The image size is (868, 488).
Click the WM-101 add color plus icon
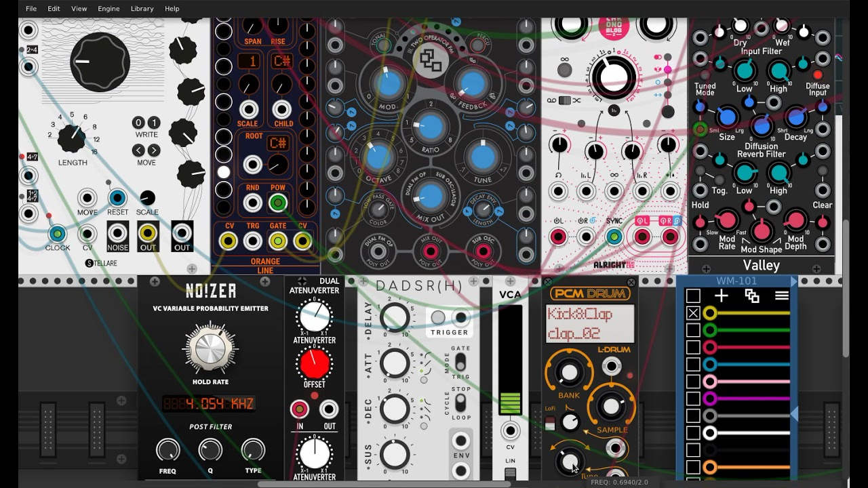tap(721, 296)
